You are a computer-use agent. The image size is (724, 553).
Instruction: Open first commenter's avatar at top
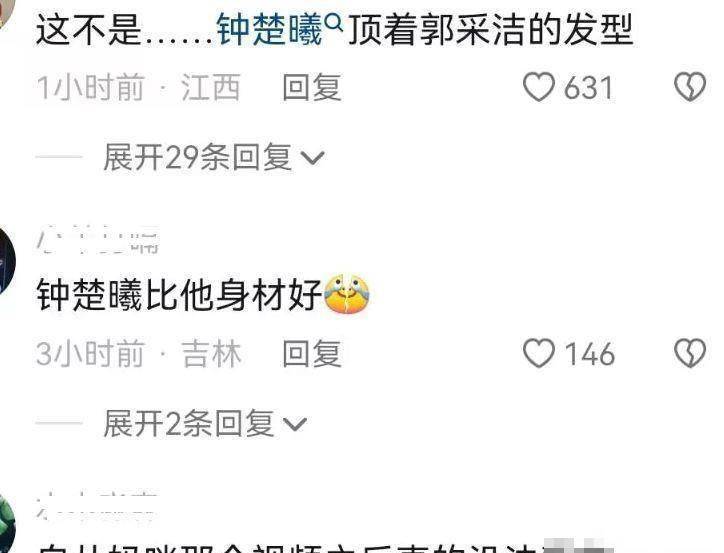(x=6, y=13)
